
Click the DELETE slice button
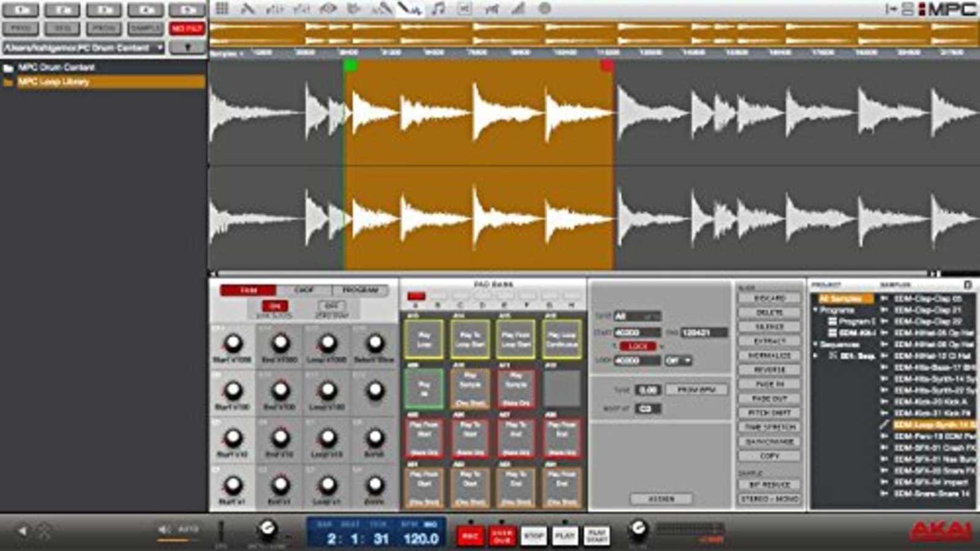pos(769,313)
